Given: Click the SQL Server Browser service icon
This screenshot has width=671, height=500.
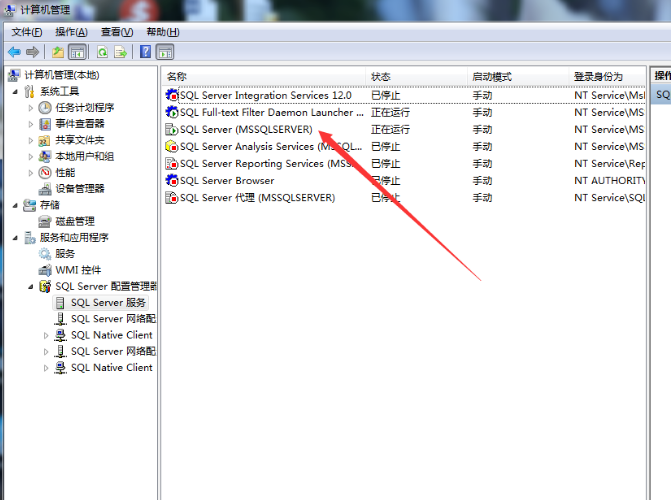Looking at the screenshot, I should 172,181.
